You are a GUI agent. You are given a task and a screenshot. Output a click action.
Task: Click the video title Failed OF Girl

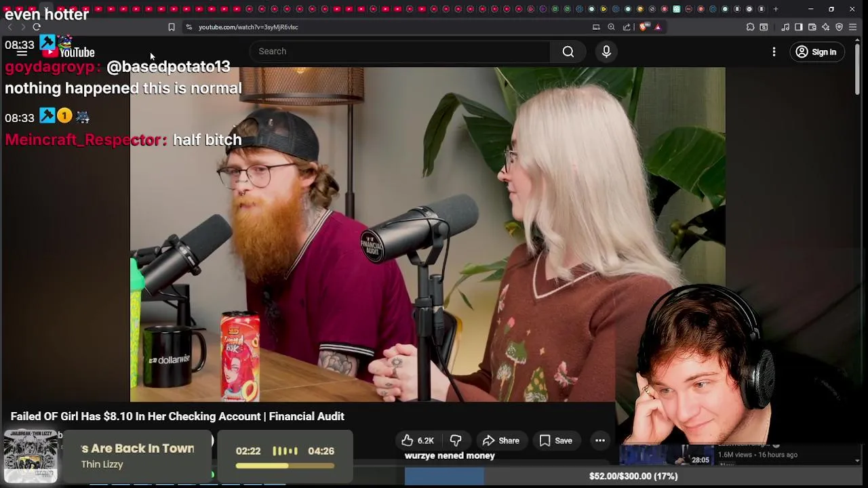click(178, 416)
